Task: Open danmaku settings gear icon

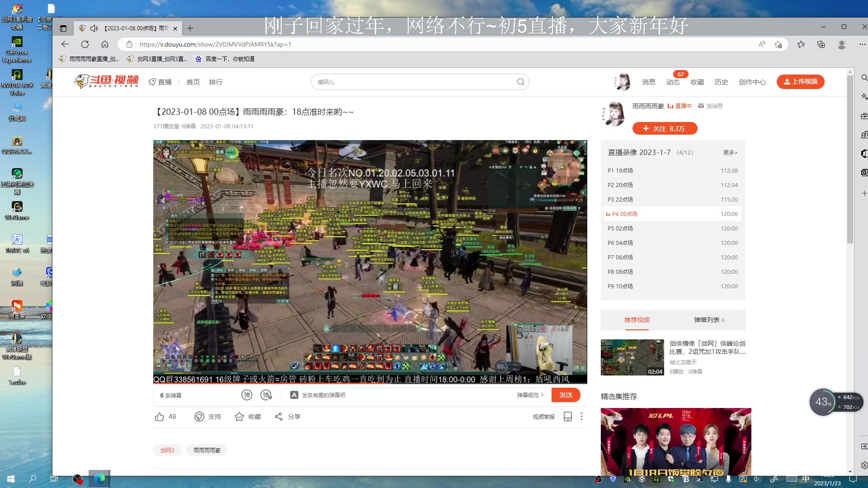Action: tap(266, 395)
